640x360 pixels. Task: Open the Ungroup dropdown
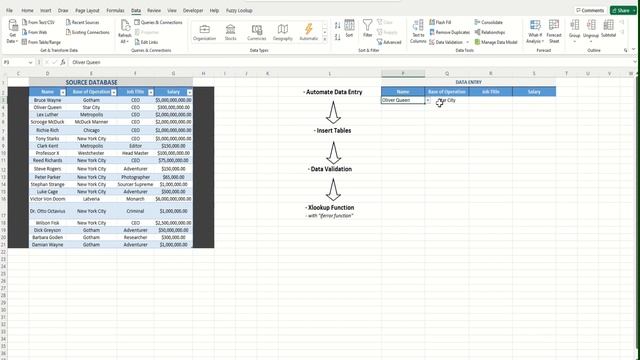(591, 41)
